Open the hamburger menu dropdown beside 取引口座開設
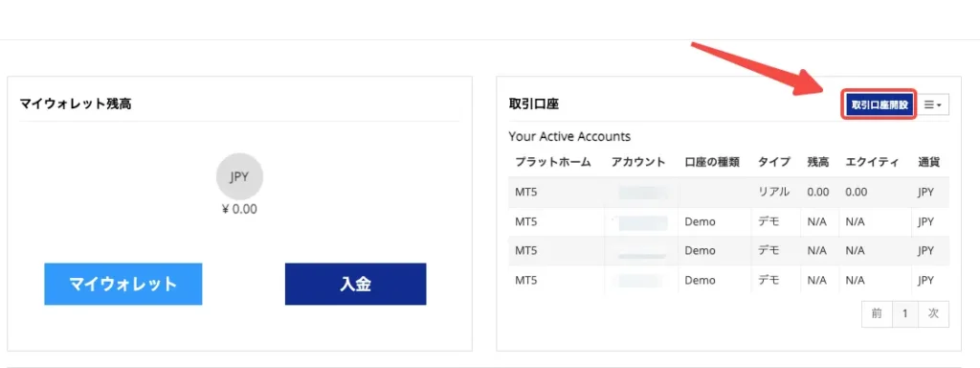 coord(934,105)
